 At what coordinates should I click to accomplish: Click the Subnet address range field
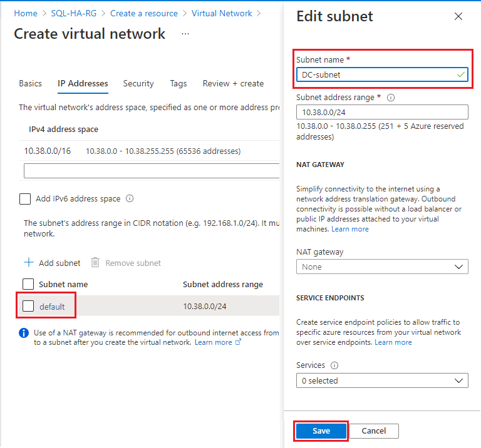382,112
